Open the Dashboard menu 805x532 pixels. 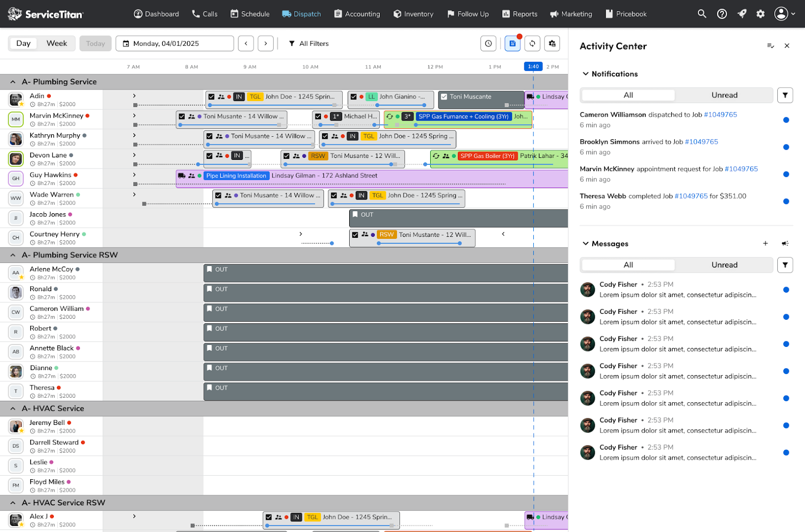pos(156,14)
